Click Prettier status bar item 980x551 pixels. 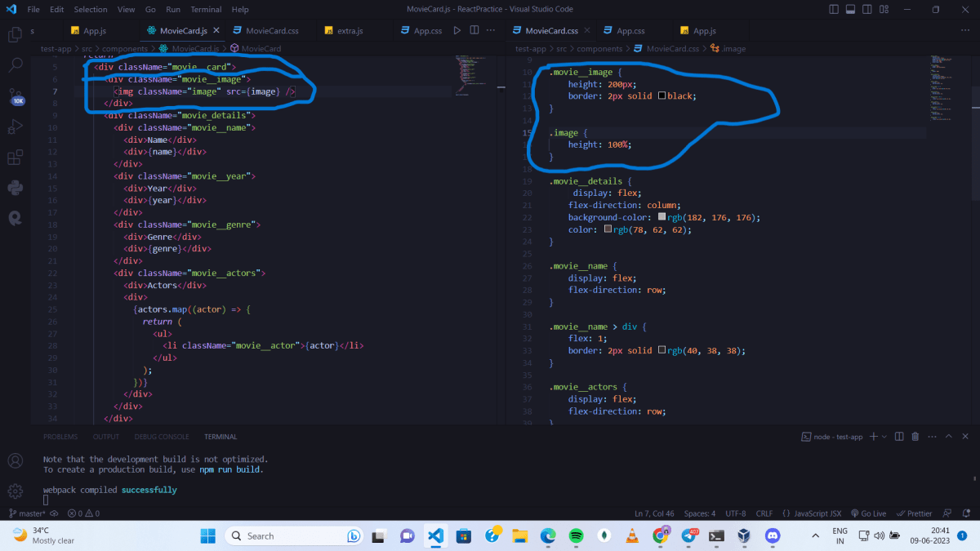click(914, 513)
